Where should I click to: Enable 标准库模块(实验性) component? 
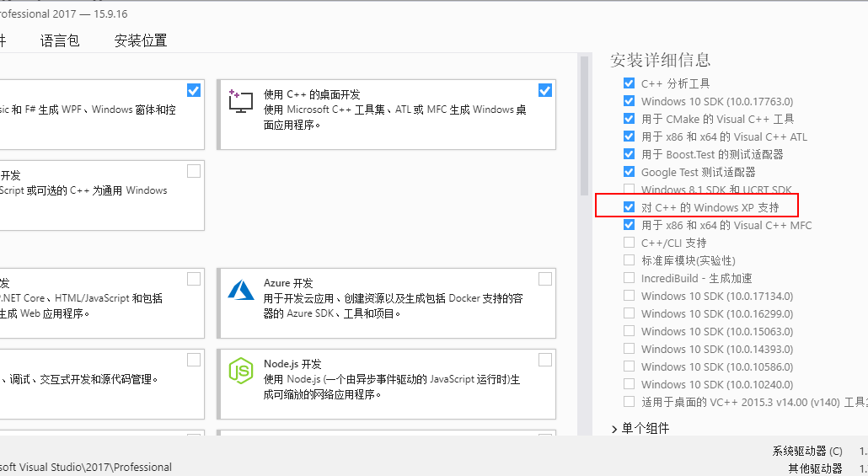pos(629,260)
